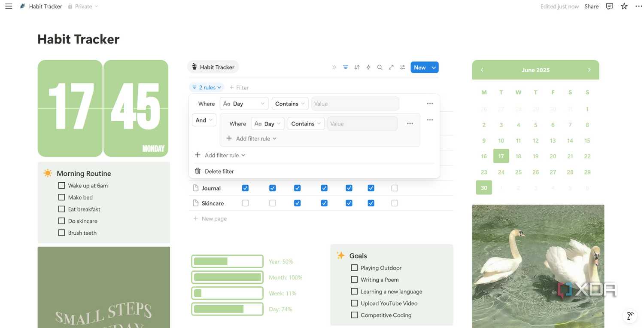Screen dimensions: 644x328
Task: Click the sort arrows icon
Action: [x=357, y=67]
